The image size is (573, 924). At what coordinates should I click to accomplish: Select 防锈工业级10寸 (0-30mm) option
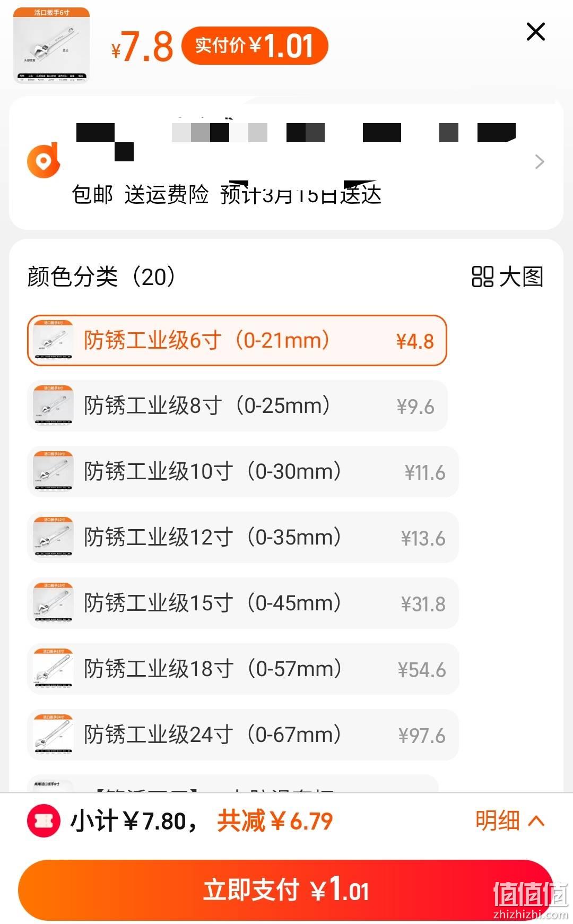tap(243, 472)
